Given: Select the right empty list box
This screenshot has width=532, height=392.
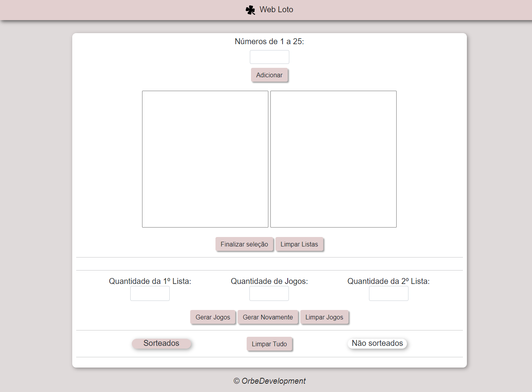Looking at the screenshot, I should (333, 159).
